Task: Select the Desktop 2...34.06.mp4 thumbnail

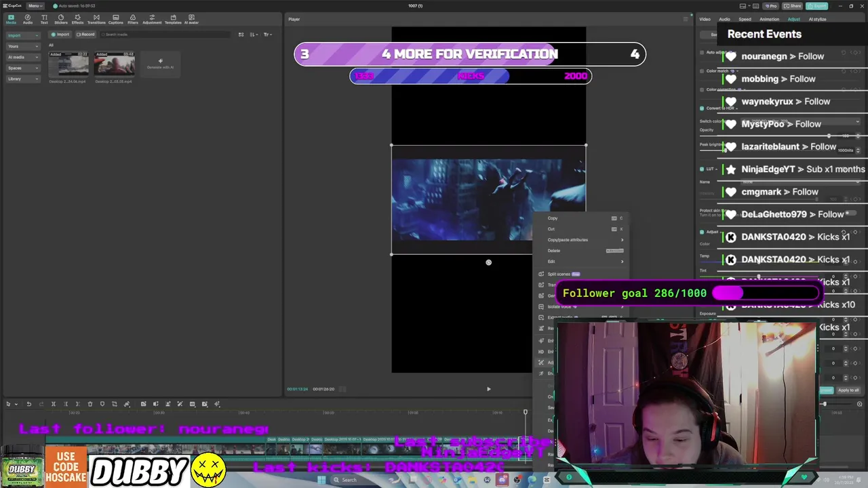Action: tap(68, 64)
